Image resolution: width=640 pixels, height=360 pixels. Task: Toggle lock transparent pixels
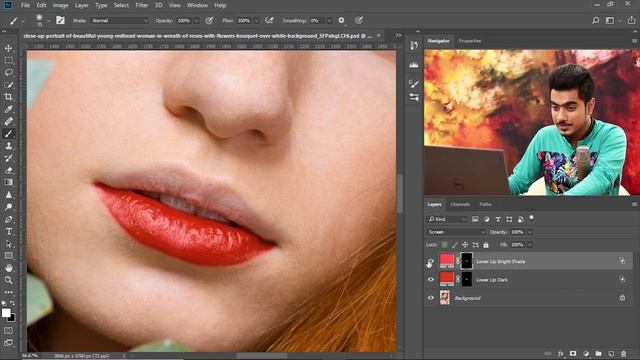[444, 244]
